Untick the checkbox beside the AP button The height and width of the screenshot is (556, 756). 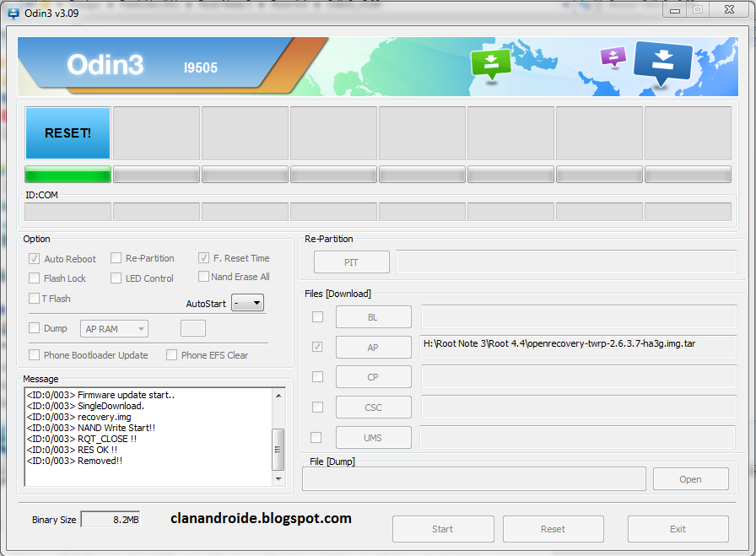[x=317, y=347]
